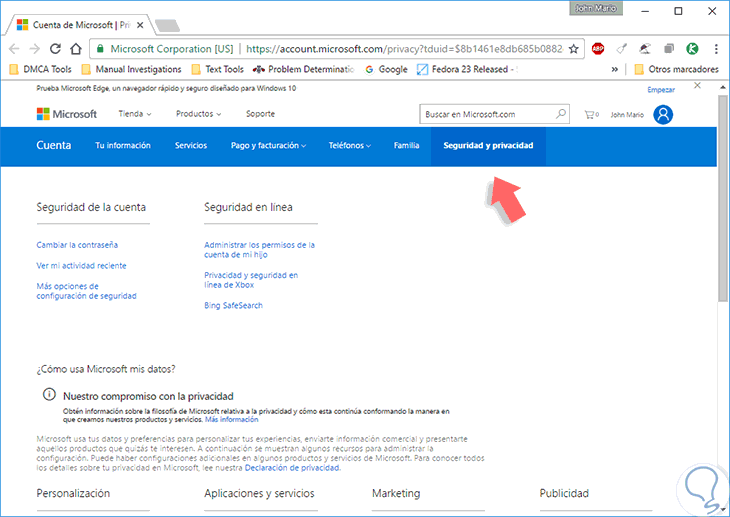Open the Bing SafeSearch link
The width and height of the screenshot is (730, 517).
(x=233, y=306)
